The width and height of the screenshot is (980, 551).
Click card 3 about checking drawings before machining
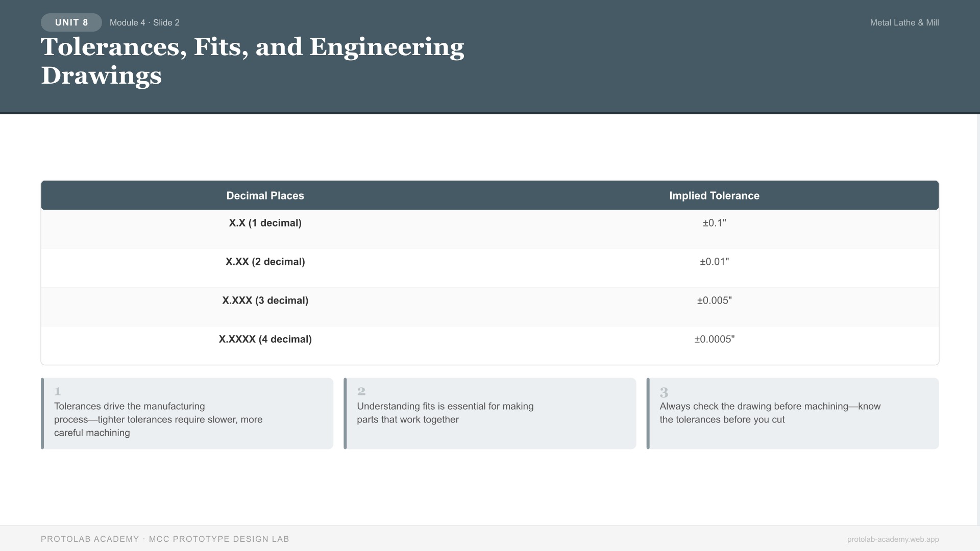point(792,413)
